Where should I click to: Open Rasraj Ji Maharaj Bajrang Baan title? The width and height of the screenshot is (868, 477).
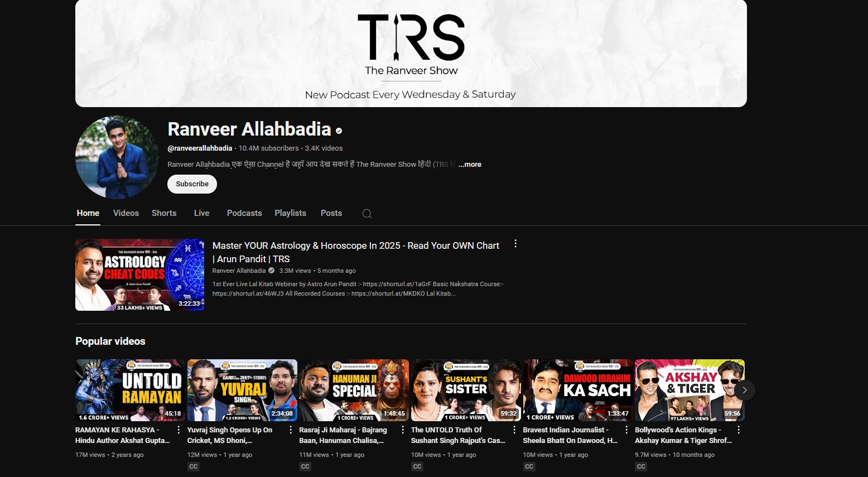point(343,435)
